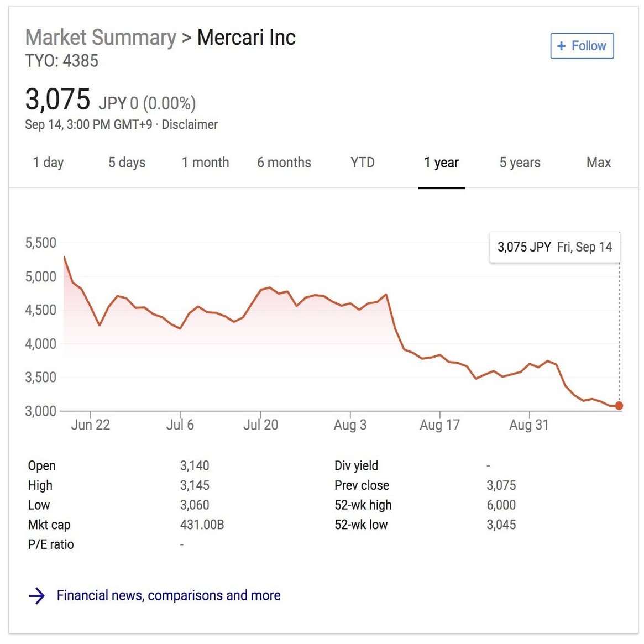
Task: Show the Max time range
Action: click(599, 163)
